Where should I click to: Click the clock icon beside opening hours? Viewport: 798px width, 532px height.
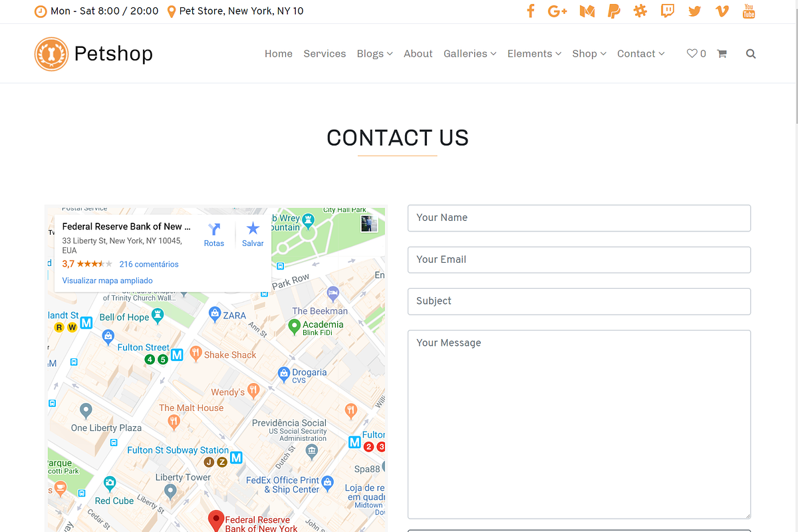point(41,11)
